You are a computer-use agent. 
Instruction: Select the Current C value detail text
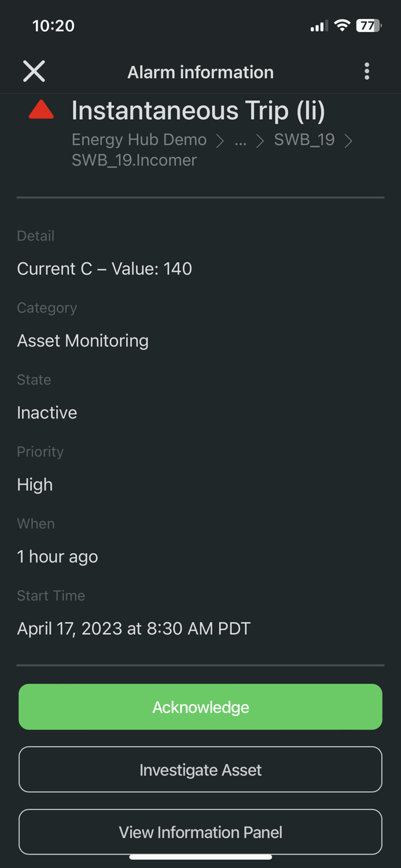(105, 269)
